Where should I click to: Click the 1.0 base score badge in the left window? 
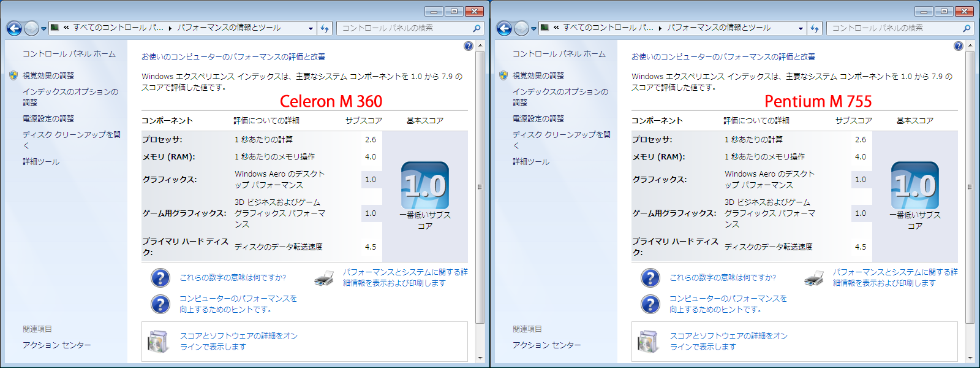click(x=425, y=185)
